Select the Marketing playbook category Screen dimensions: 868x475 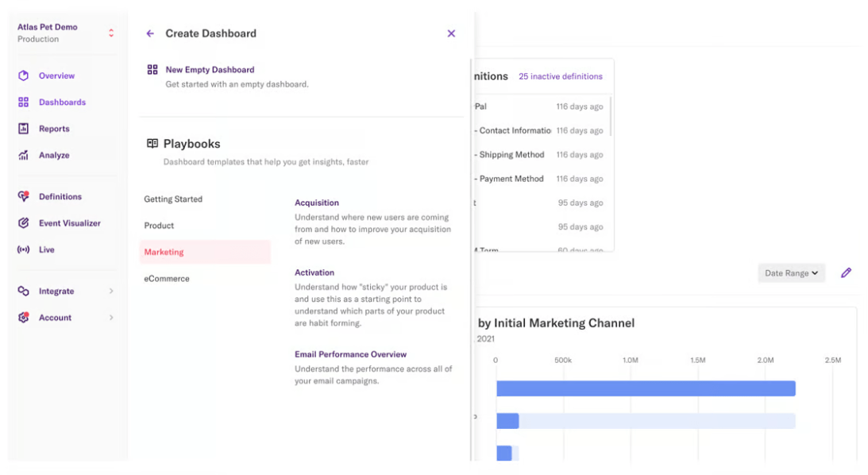[x=205, y=252]
